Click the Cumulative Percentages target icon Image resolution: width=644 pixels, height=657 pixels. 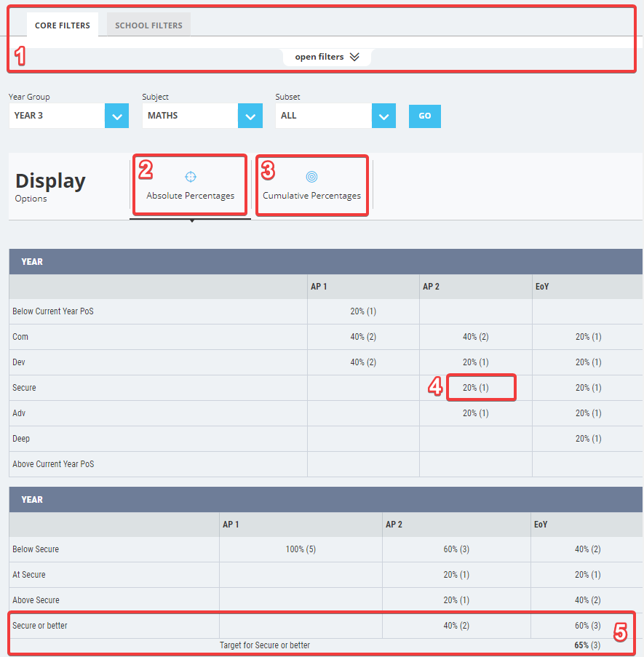pyautogui.click(x=311, y=177)
